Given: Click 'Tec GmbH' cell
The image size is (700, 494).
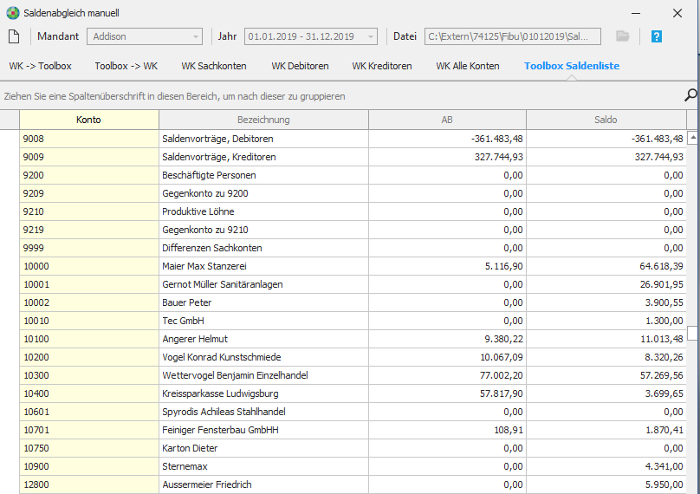Looking at the screenshot, I should [x=263, y=321].
